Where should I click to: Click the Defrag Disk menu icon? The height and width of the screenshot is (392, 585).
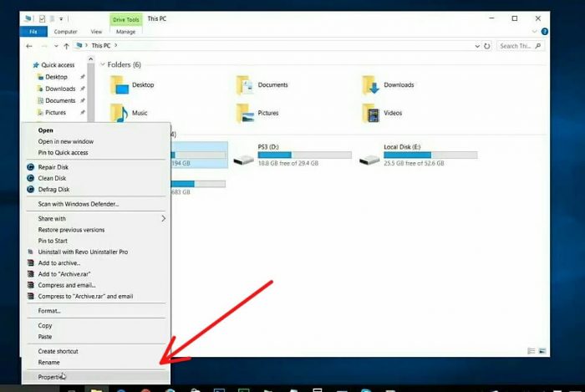[x=31, y=190]
